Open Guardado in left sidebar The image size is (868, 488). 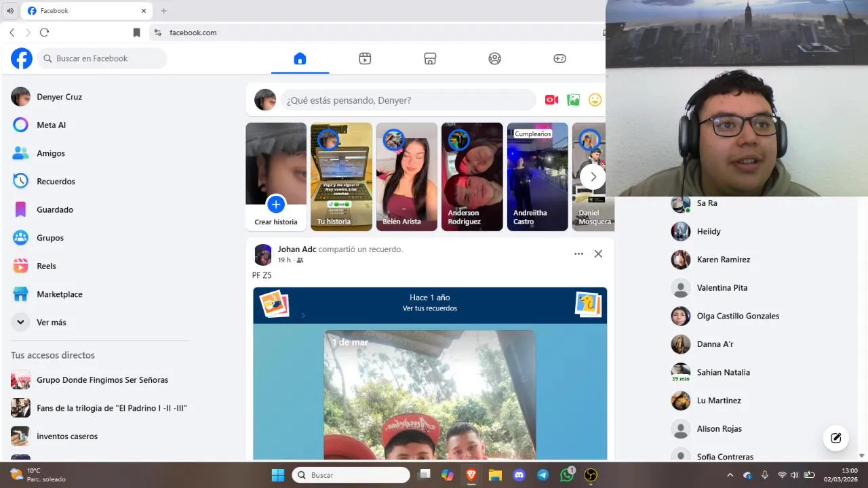pos(100,209)
